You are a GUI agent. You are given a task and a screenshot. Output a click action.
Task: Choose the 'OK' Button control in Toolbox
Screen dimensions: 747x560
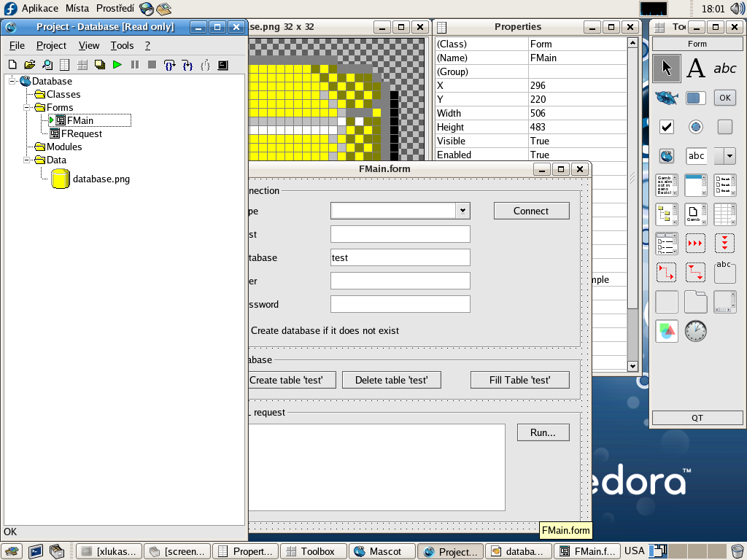[724, 98]
